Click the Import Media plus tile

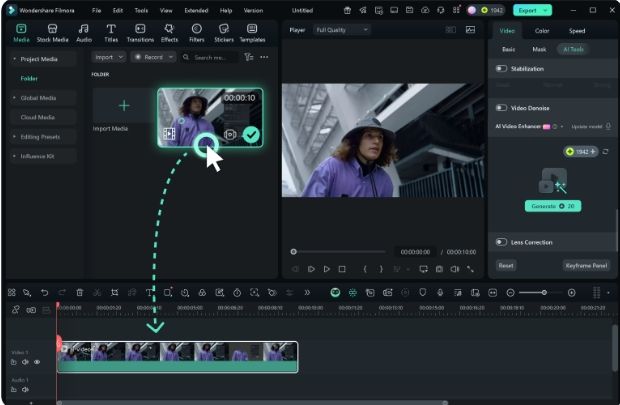click(x=124, y=105)
